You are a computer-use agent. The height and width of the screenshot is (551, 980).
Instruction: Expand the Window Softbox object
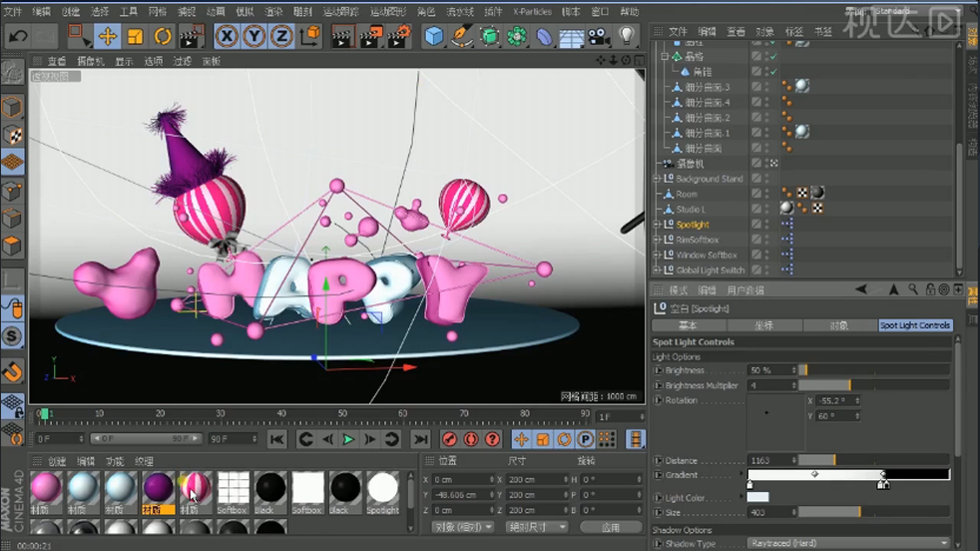[x=657, y=256]
